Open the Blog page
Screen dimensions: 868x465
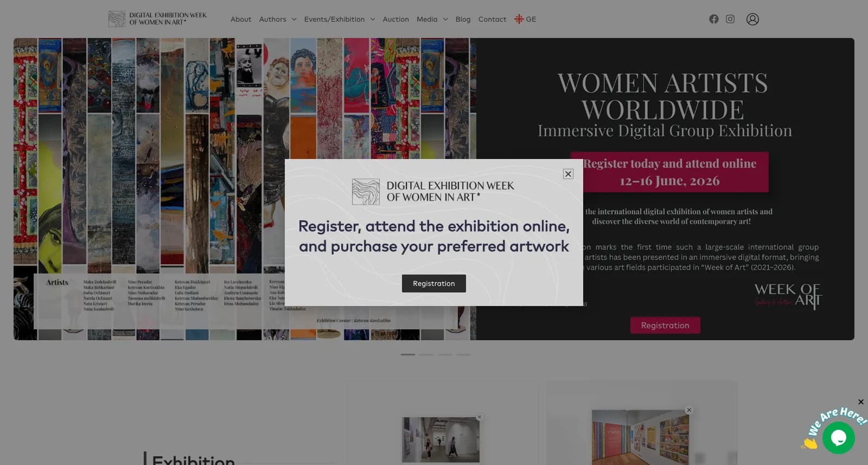[x=463, y=19]
